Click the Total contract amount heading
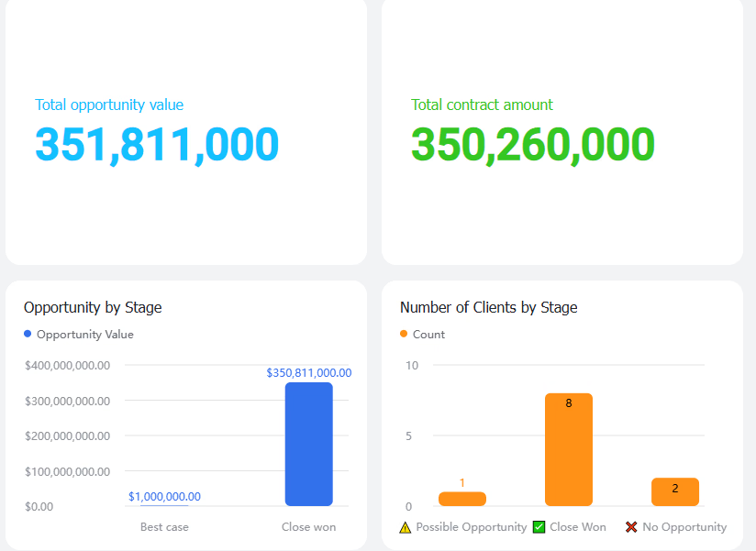The image size is (756, 551). (x=482, y=105)
